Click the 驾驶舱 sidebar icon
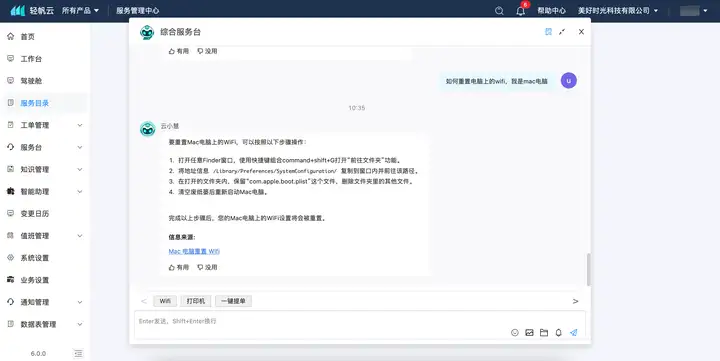Screen dimensions: 720x361 [x=11, y=80]
